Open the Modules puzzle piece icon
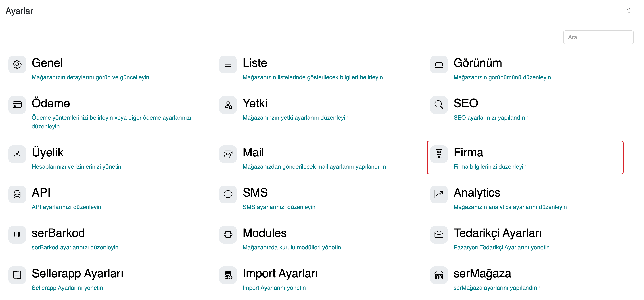This screenshot has height=300, width=644. point(228,234)
